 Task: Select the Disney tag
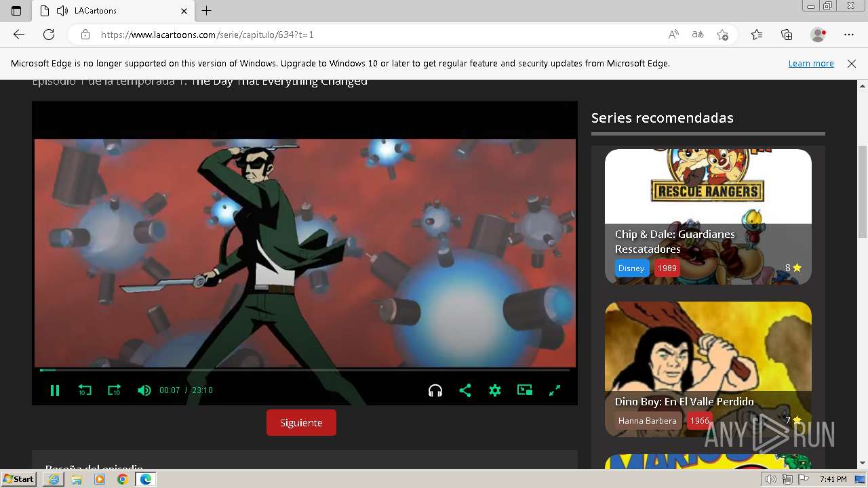pyautogui.click(x=631, y=268)
